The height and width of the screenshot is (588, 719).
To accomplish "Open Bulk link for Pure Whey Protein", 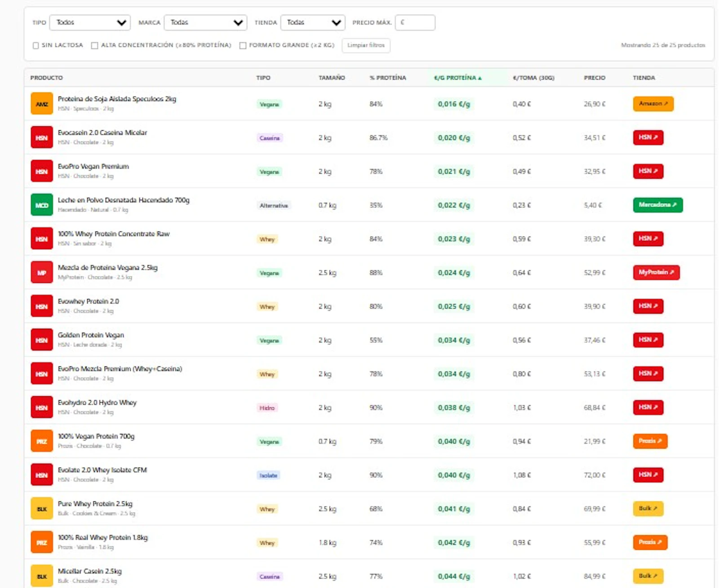I will [x=648, y=508].
